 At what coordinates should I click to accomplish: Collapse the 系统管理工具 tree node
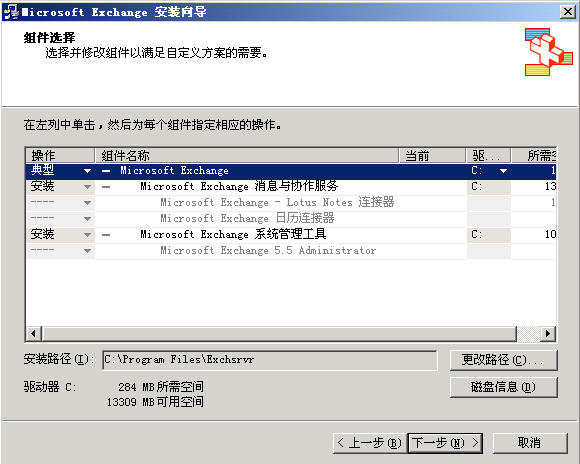coord(106,235)
